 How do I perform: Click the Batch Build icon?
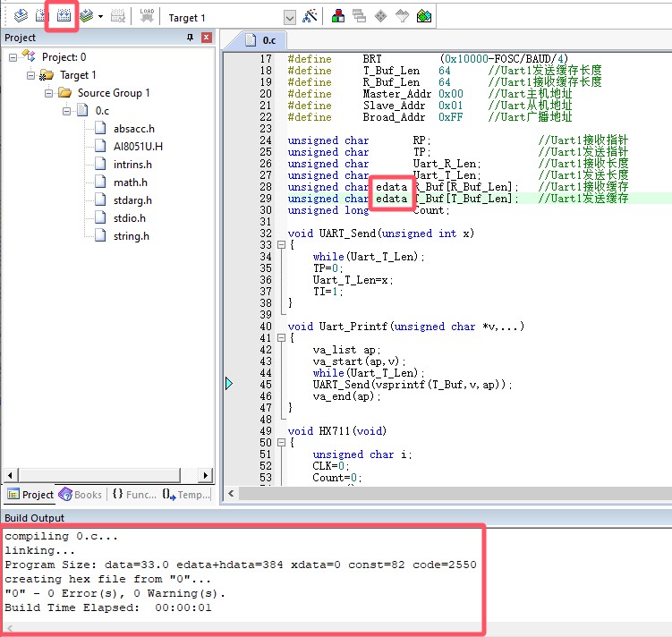click(87, 16)
